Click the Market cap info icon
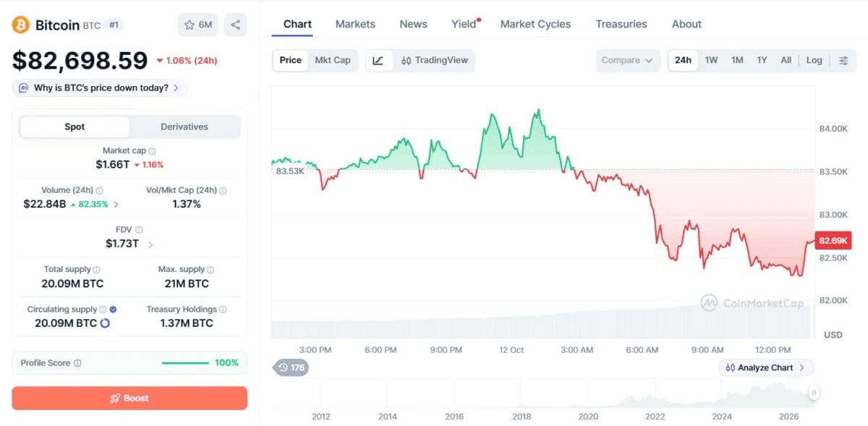Screen dimensions: 868x426 152,151
